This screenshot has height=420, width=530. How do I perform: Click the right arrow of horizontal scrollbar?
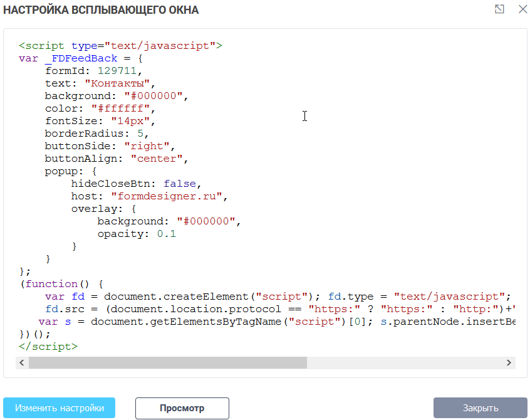coord(509,363)
